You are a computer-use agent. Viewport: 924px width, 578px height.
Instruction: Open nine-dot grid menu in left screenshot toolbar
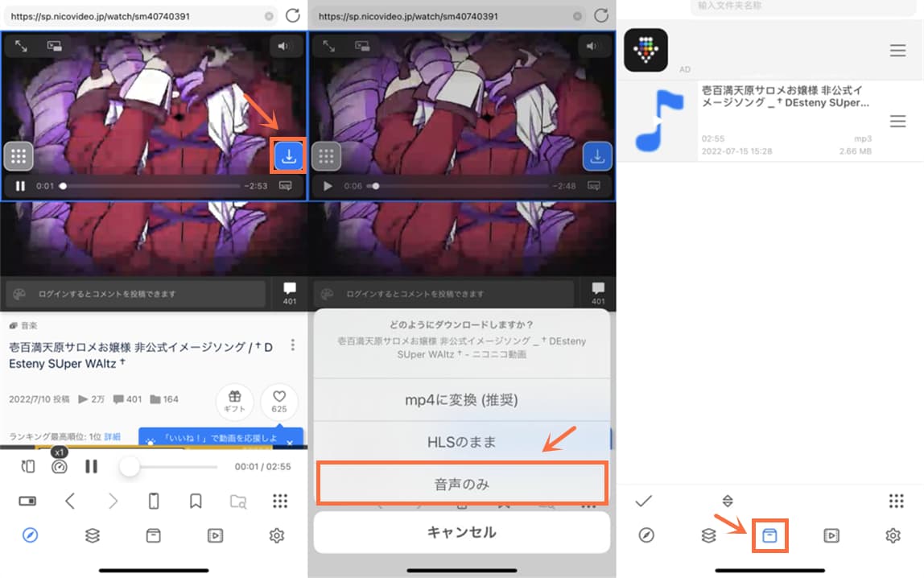(x=280, y=502)
